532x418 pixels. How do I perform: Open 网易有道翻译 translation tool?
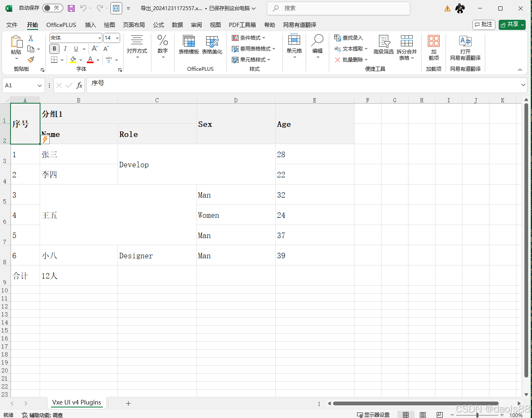pos(465,46)
